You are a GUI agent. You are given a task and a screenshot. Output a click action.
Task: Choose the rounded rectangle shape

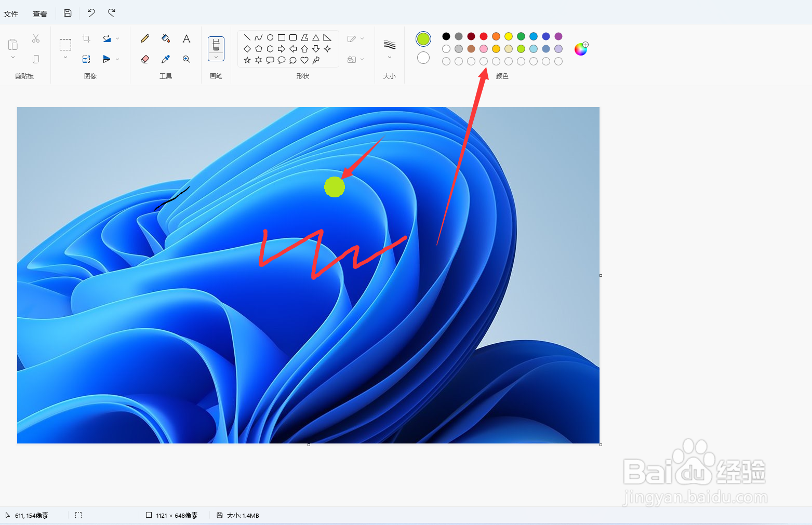point(293,37)
